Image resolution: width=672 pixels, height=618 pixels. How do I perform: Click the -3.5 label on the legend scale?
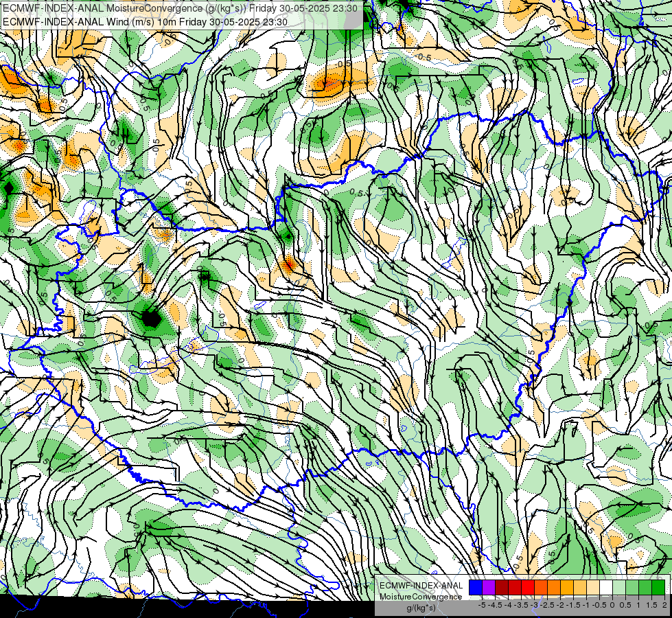[x=521, y=605]
